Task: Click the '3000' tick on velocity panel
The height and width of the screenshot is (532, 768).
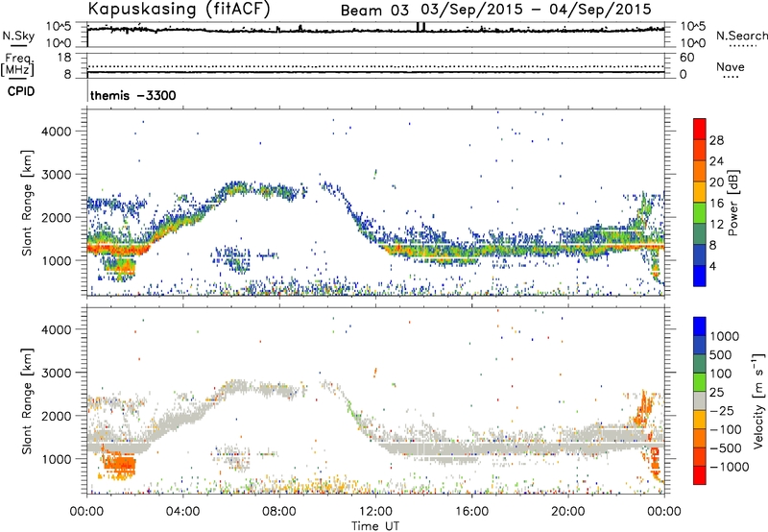Action: coord(57,373)
